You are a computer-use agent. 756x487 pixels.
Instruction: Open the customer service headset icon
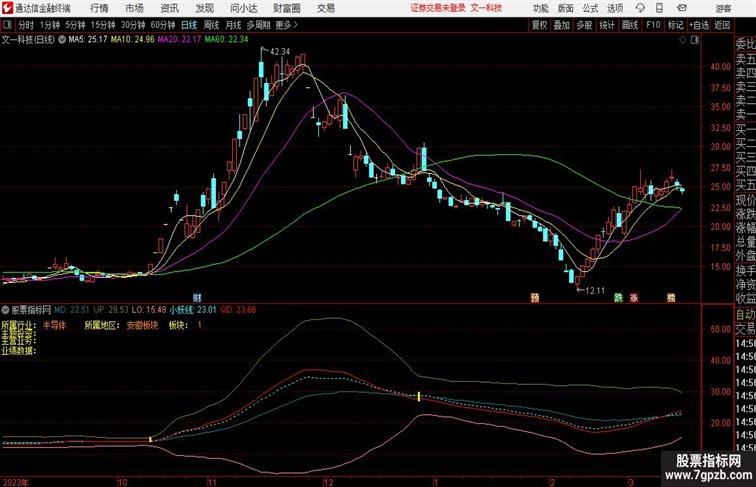tap(640, 8)
